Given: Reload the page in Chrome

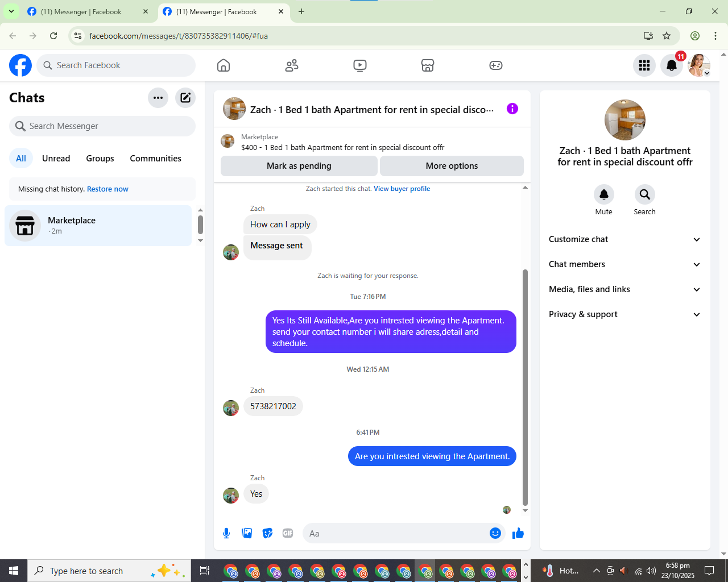Looking at the screenshot, I should point(53,36).
